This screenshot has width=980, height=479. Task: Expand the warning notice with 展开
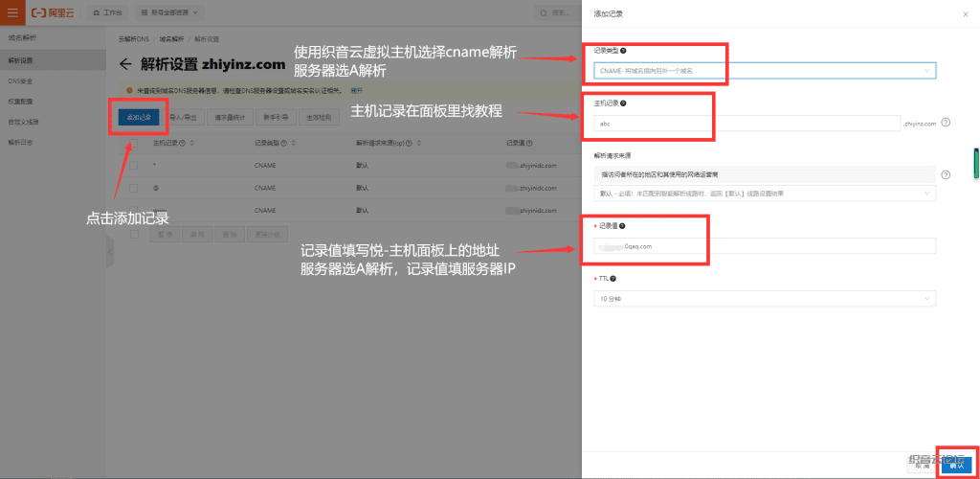pos(356,91)
